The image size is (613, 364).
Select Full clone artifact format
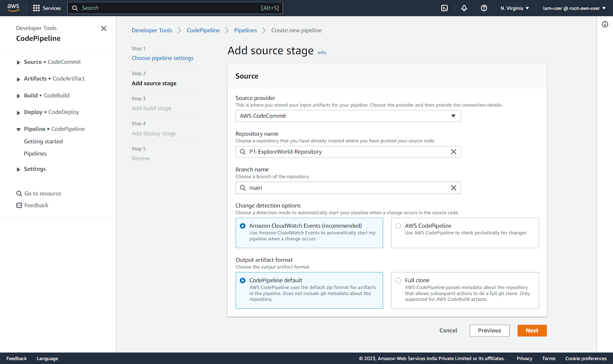click(x=398, y=280)
